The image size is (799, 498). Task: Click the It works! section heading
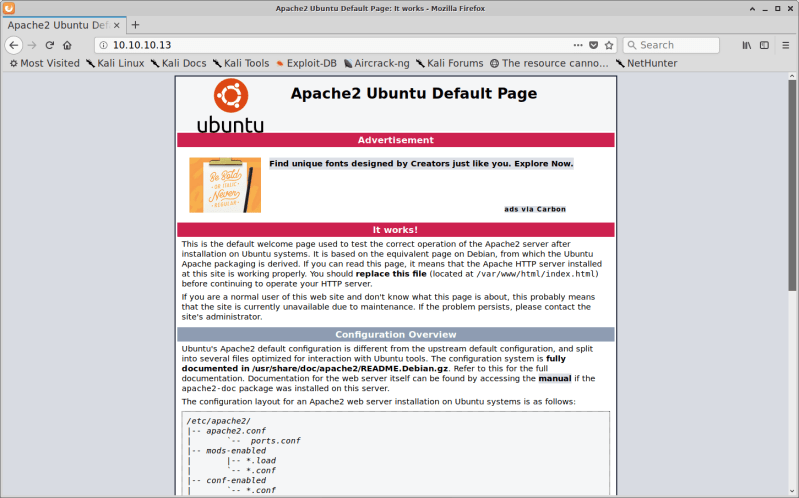coord(395,230)
